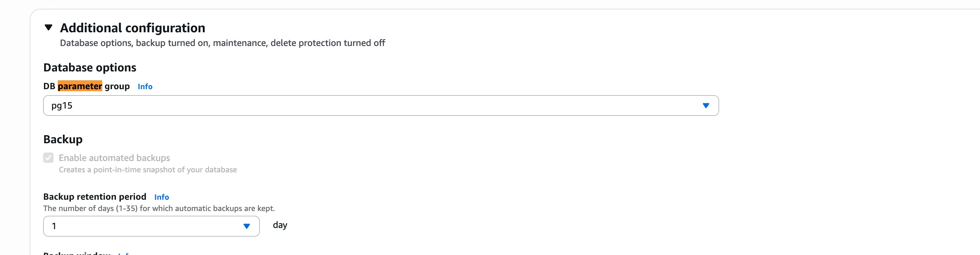Click the day unit label
Screen dimensions: 980x255
(280, 225)
